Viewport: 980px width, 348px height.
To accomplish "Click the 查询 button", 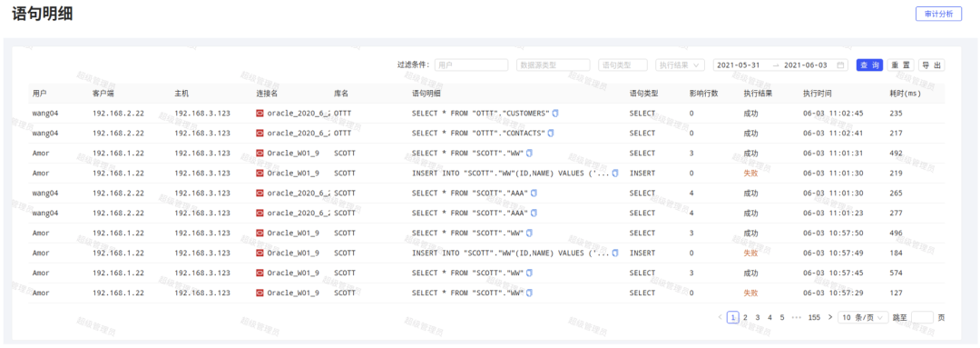I will [869, 65].
